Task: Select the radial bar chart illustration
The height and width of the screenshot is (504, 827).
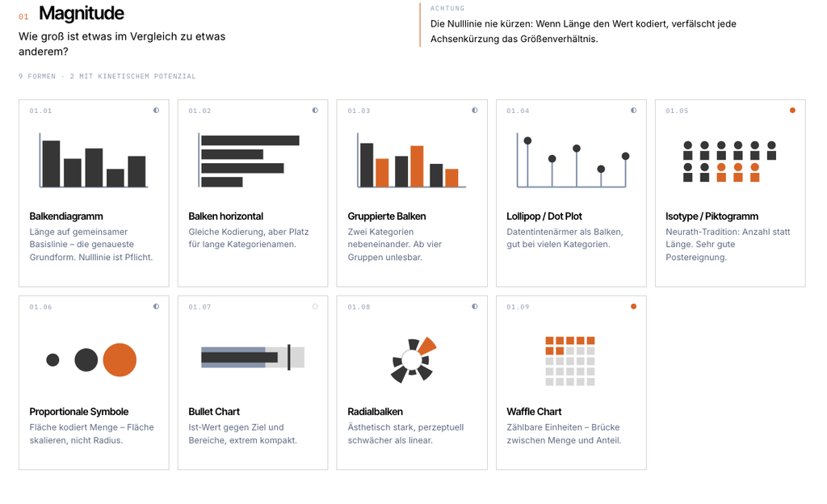Action: 413,359
